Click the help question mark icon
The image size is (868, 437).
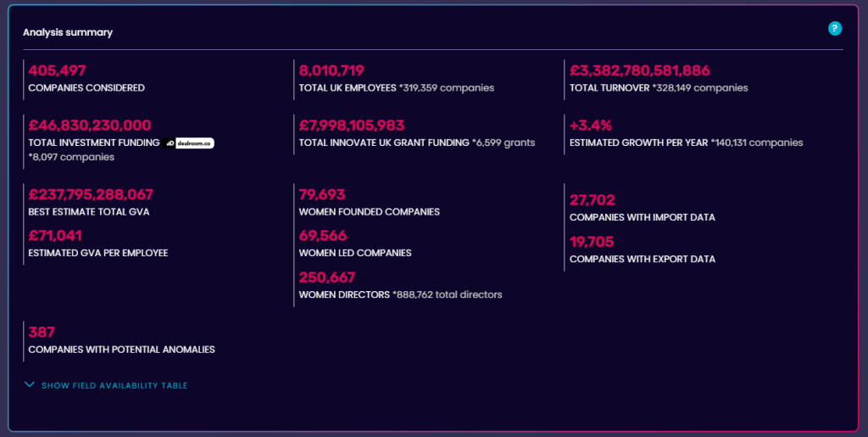(x=835, y=29)
